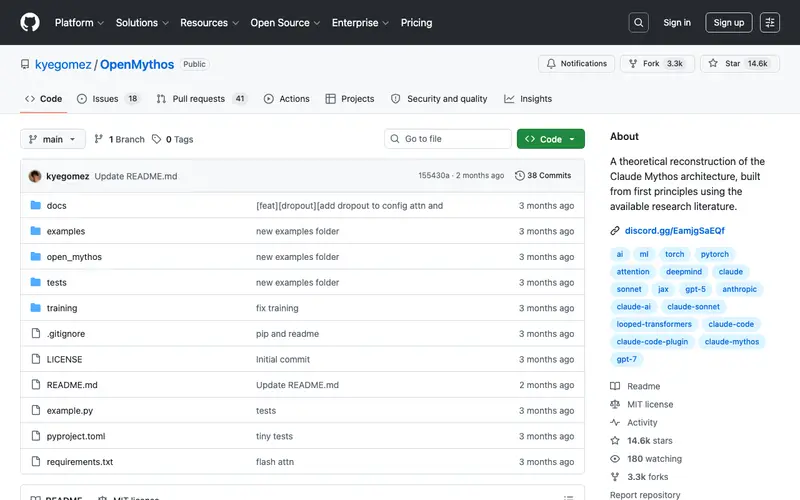The width and height of the screenshot is (800, 500).
Task: Click the Sign in link
Action: click(x=677, y=22)
